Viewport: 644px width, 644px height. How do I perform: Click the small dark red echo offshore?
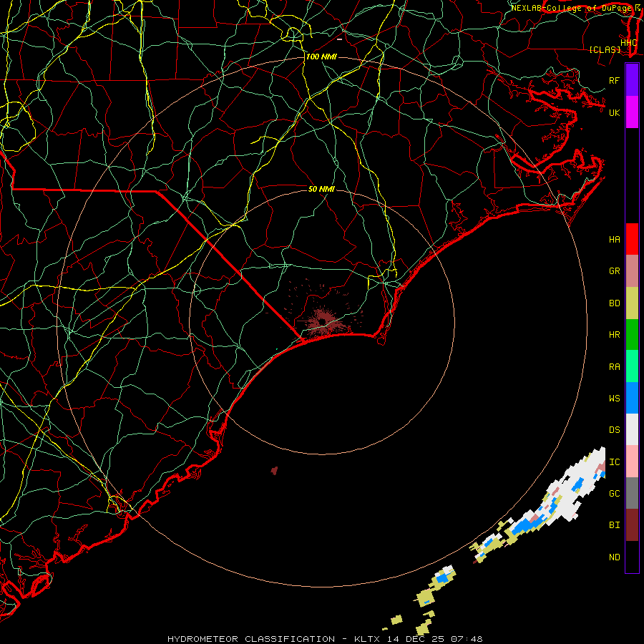pos(274,471)
